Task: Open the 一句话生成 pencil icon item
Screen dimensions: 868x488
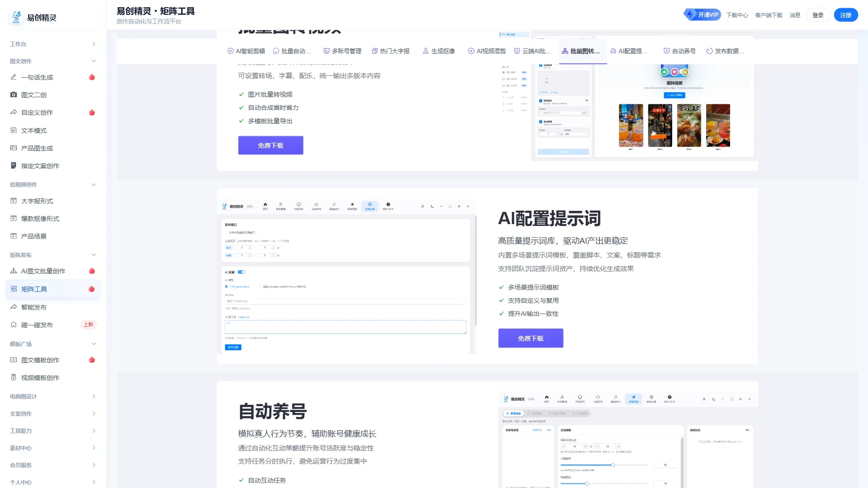Action: coord(14,77)
